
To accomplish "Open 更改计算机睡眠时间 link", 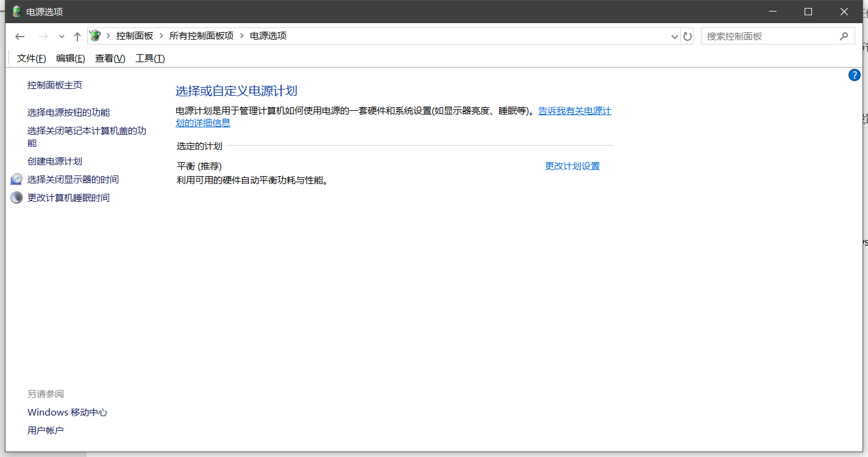I will click(x=69, y=198).
